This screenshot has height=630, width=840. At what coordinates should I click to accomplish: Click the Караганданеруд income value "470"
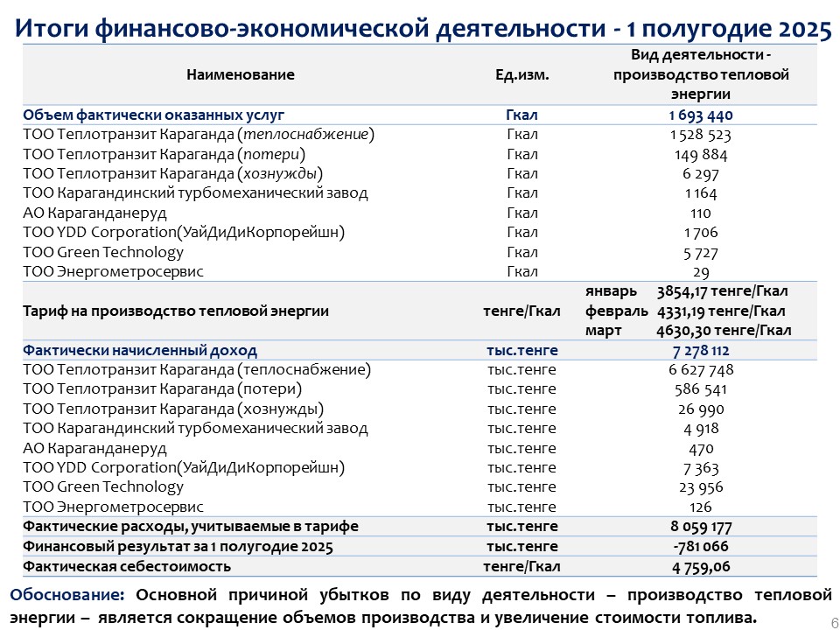click(701, 448)
